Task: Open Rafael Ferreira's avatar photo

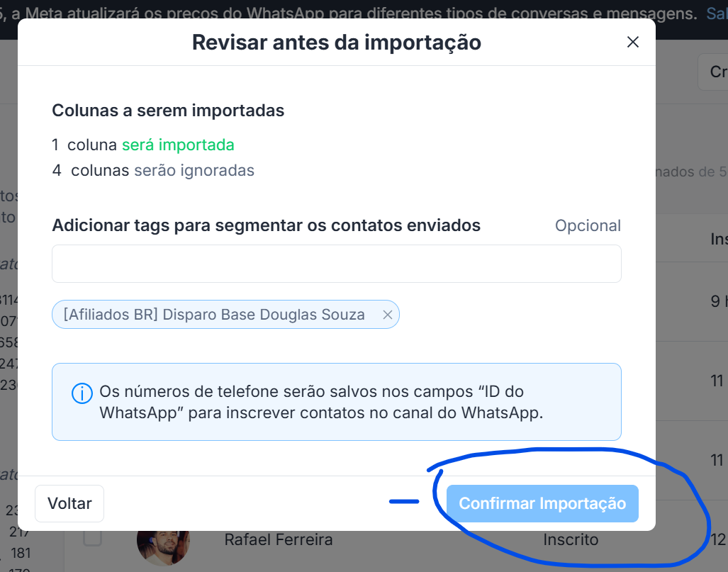Action: point(164,548)
